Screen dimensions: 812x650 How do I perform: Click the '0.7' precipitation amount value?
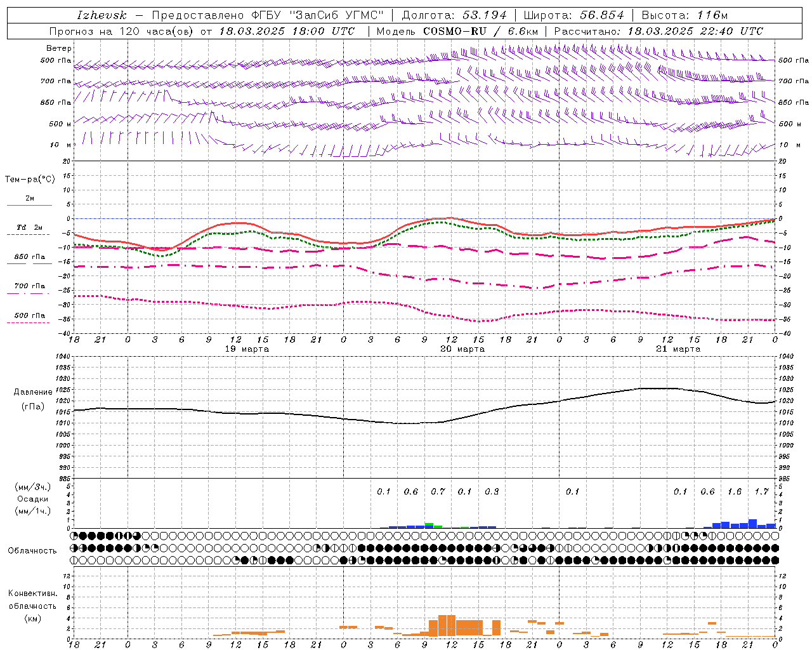click(x=438, y=492)
